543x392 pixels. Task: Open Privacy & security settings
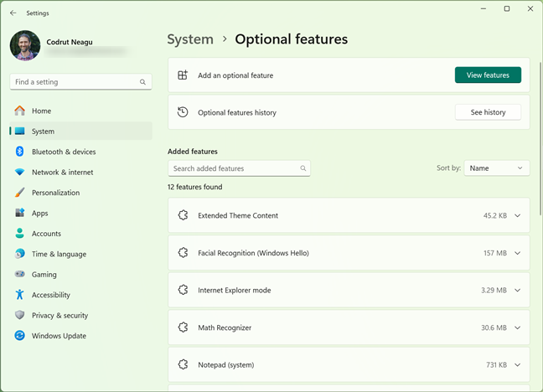80,315
